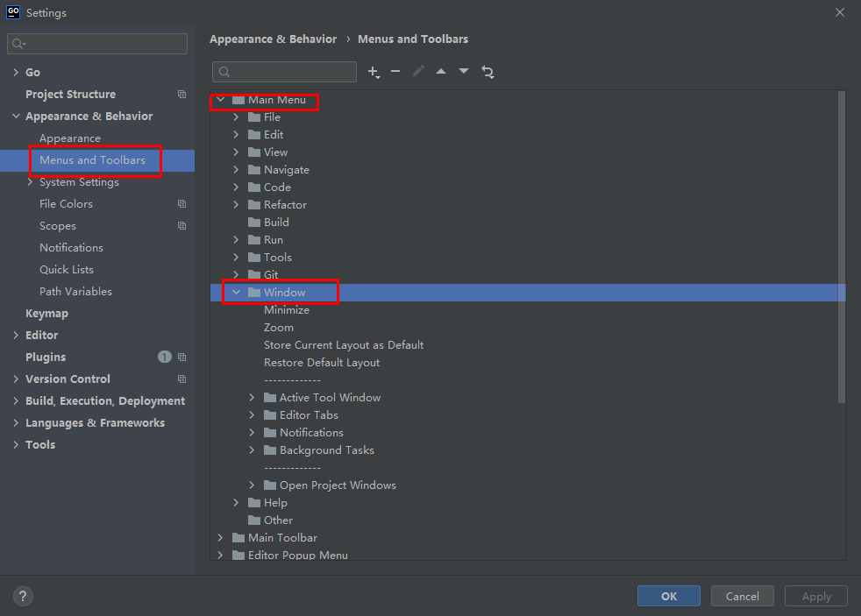861x616 pixels.
Task: Open Notifications settings page in sidebar
Action: (x=71, y=248)
